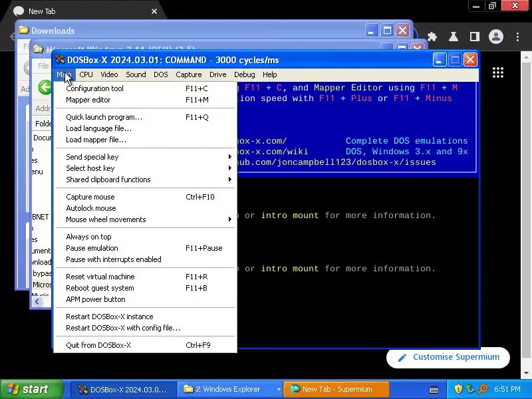This screenshot has height=399, width=532.
Task: Click the folder tree left scroll arrow
Action: (x=37, y=302)
